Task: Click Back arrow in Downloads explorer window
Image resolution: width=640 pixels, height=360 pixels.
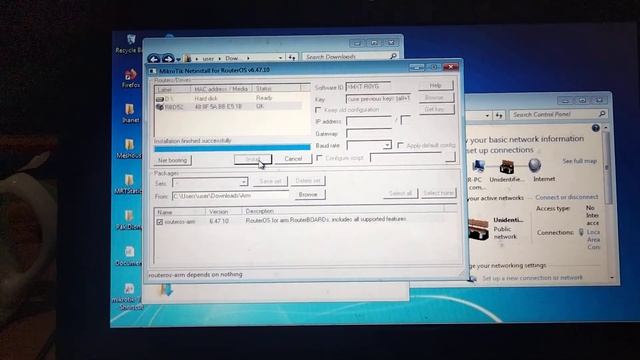Action: click(x=154, y=59)
